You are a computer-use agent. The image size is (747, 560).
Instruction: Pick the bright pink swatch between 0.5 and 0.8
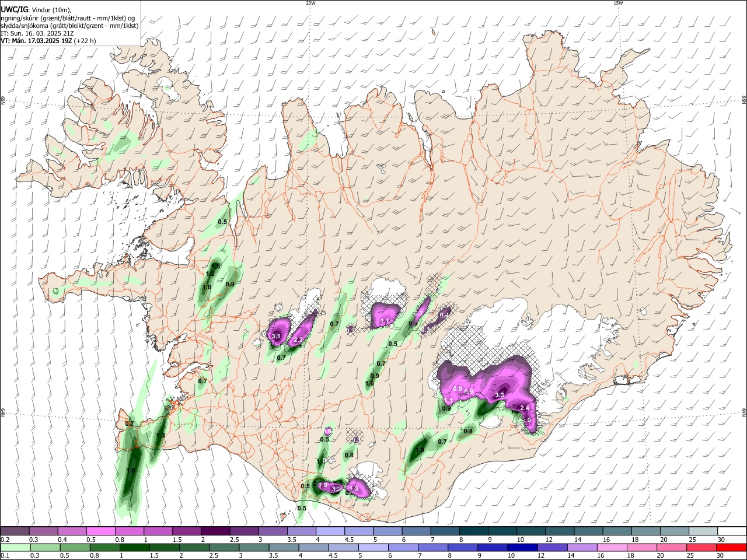click(x=100, y=531)
